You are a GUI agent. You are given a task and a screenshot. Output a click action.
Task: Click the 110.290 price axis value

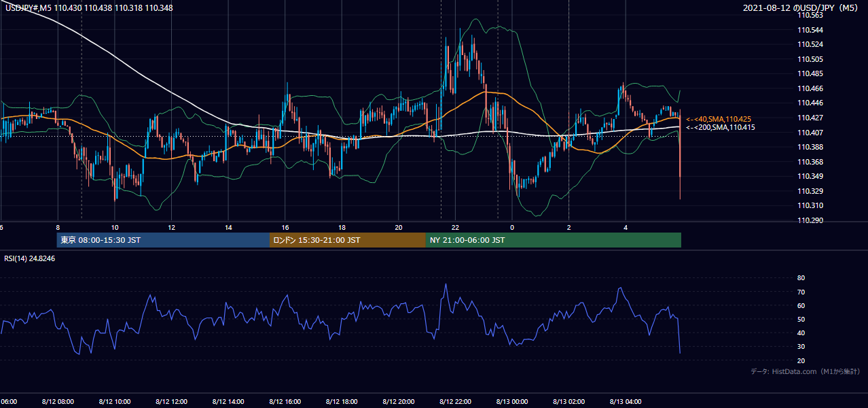tap(810, 220)
